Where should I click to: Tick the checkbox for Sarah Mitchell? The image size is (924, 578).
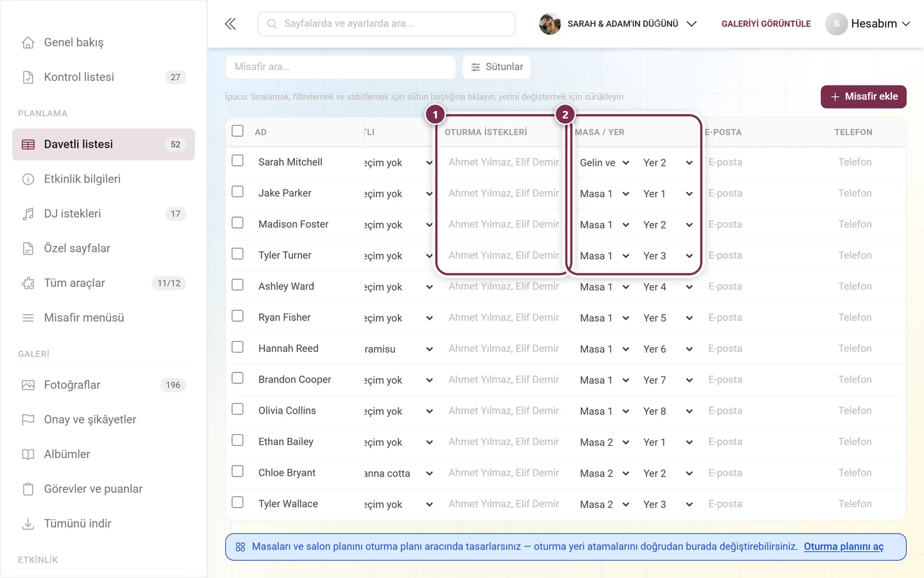click(x=237, y=161)
